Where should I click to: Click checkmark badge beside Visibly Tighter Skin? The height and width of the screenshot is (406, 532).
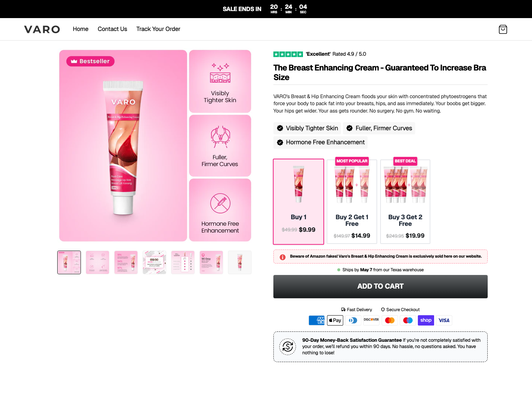point(280,128)
